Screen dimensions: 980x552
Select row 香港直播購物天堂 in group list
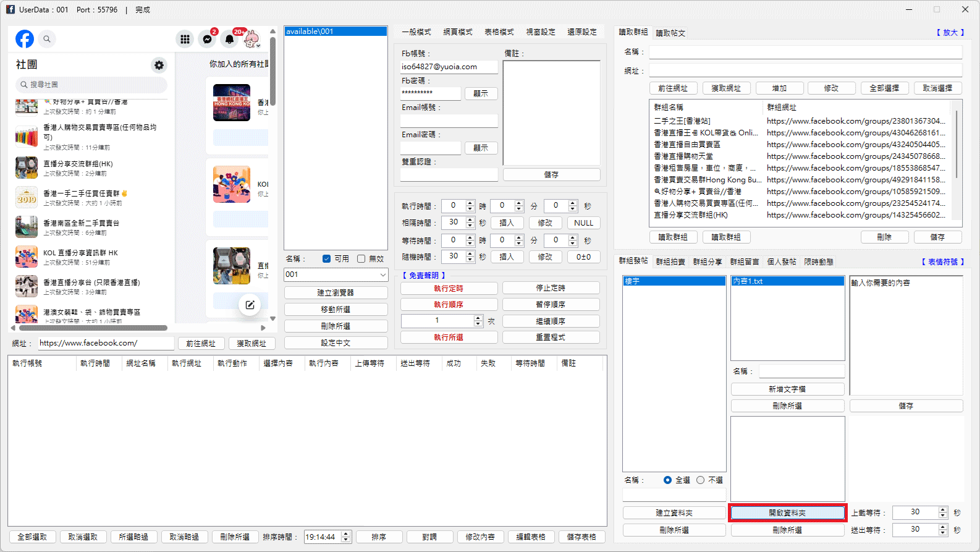[801, 156]
